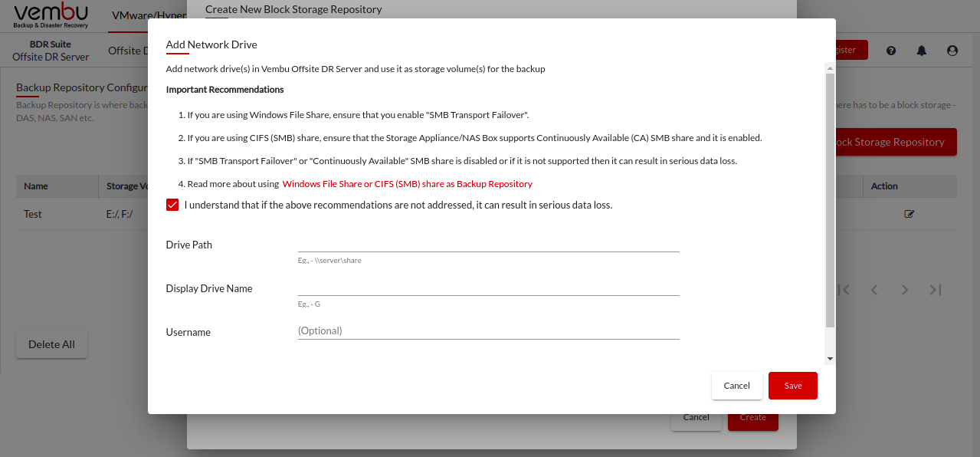Screen dimensions: 980x457
Task: Open the Windows File Share or CIFS link
Action: coord(408,184)
